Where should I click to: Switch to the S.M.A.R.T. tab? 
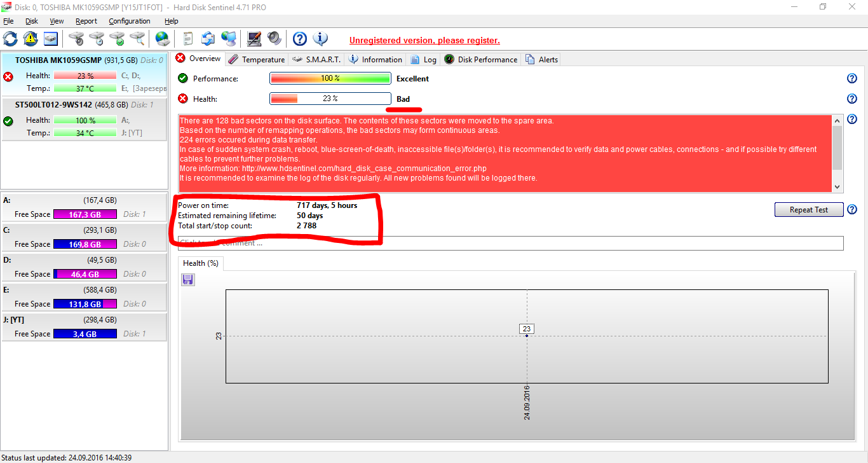coord(316,60)
